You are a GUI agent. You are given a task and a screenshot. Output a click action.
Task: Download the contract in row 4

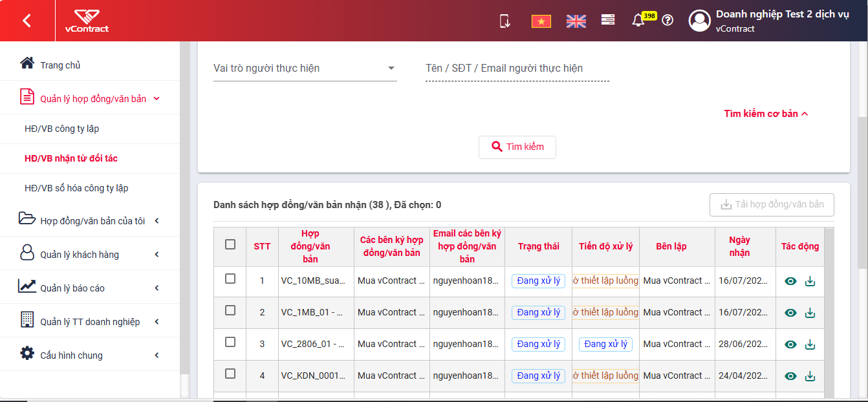[810, 376]
